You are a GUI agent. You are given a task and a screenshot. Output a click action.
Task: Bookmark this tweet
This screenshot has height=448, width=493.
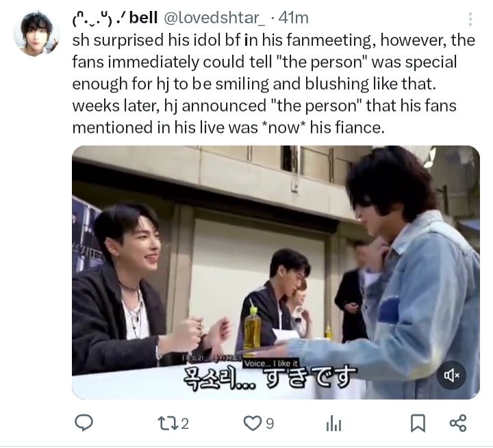click(418, 423)
